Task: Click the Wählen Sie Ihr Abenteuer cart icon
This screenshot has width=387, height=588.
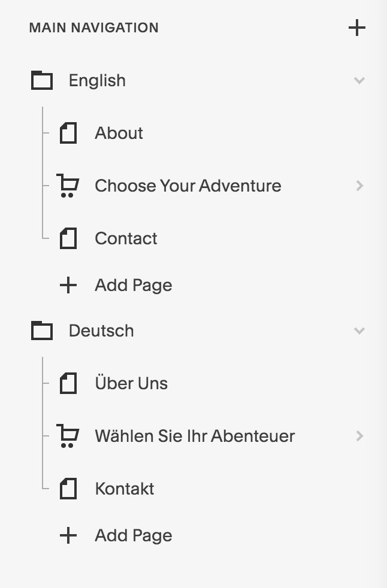Action: point(68,436)
